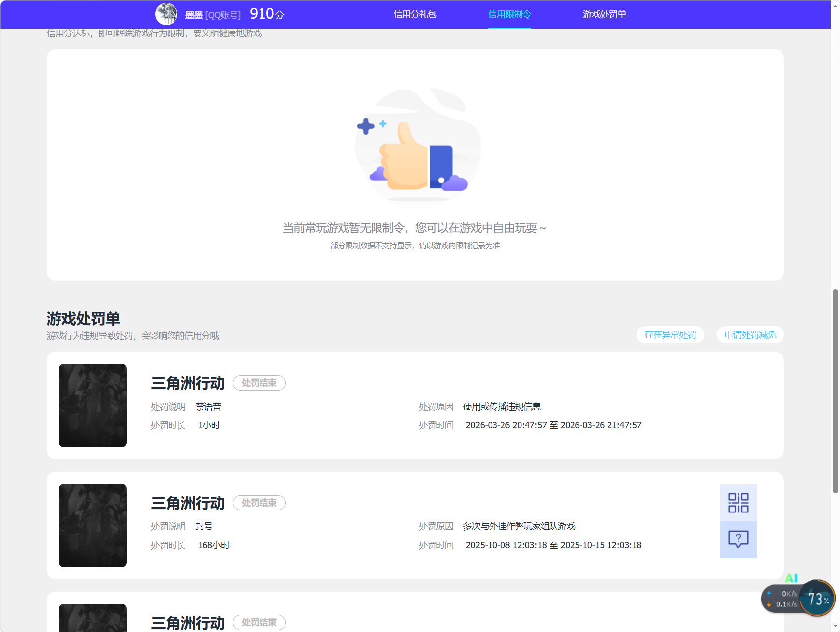The width and height of the screenshot is (840, 632).
Task: Click the 910分 credit score
Action: pos(267,14)
